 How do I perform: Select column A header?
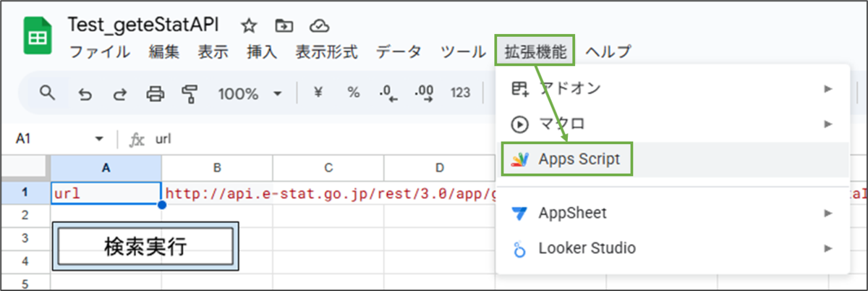(x=106, y=168)
